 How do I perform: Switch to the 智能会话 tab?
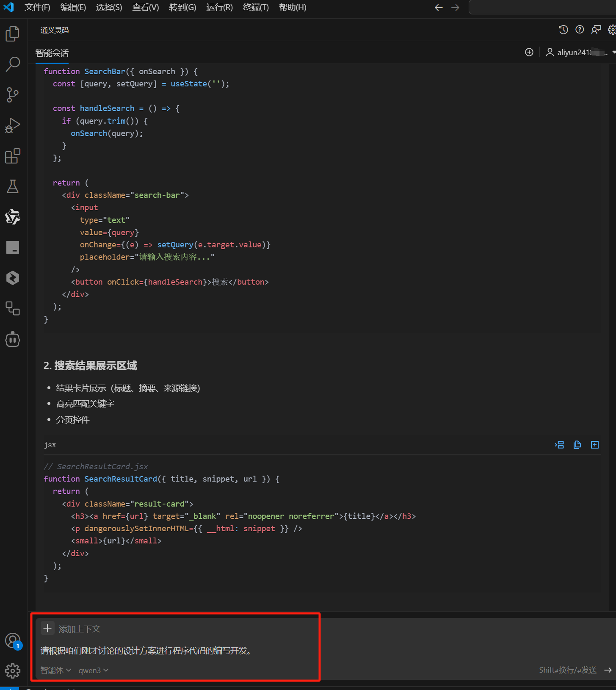pos(52,53)
